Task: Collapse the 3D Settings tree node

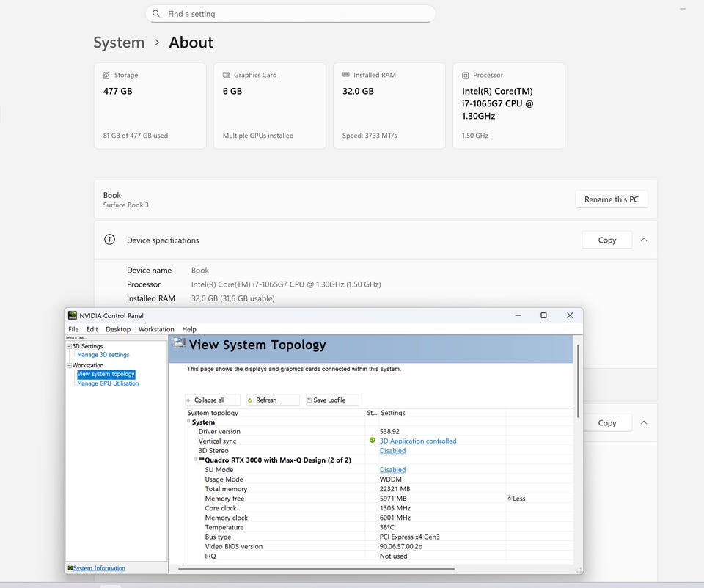Action: 69,346
